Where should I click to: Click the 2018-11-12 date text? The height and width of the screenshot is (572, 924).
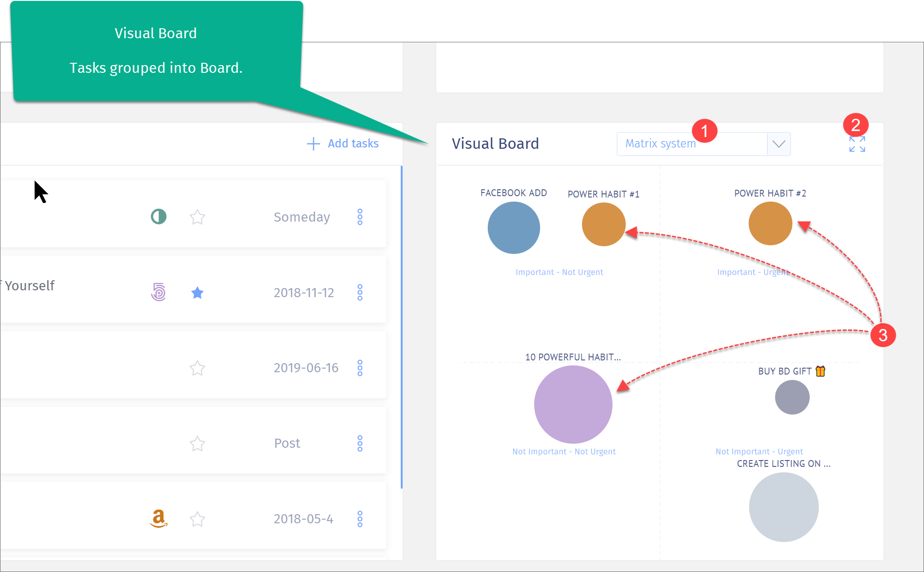click(304, 293)
